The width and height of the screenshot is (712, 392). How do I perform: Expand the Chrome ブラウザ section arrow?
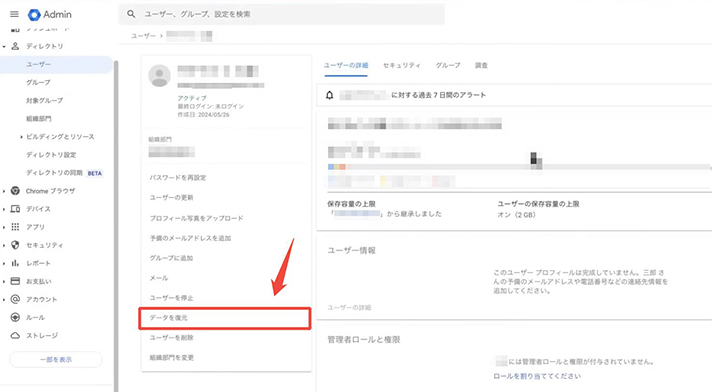tap(4, 191)
